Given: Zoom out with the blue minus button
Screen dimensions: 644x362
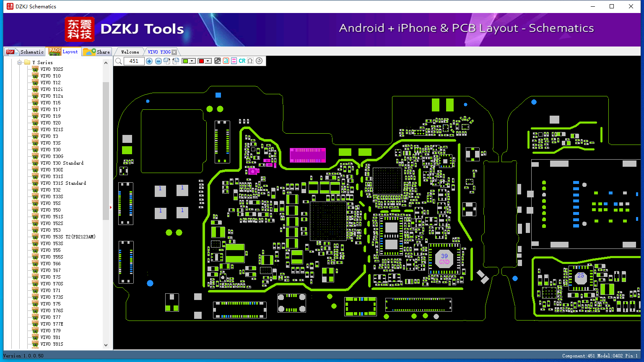Looking at the screenshot, I should pos(158,61).
